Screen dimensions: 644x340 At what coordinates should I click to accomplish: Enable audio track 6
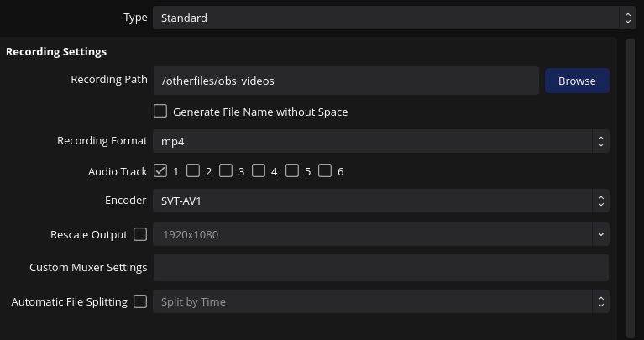pos(325,171)
